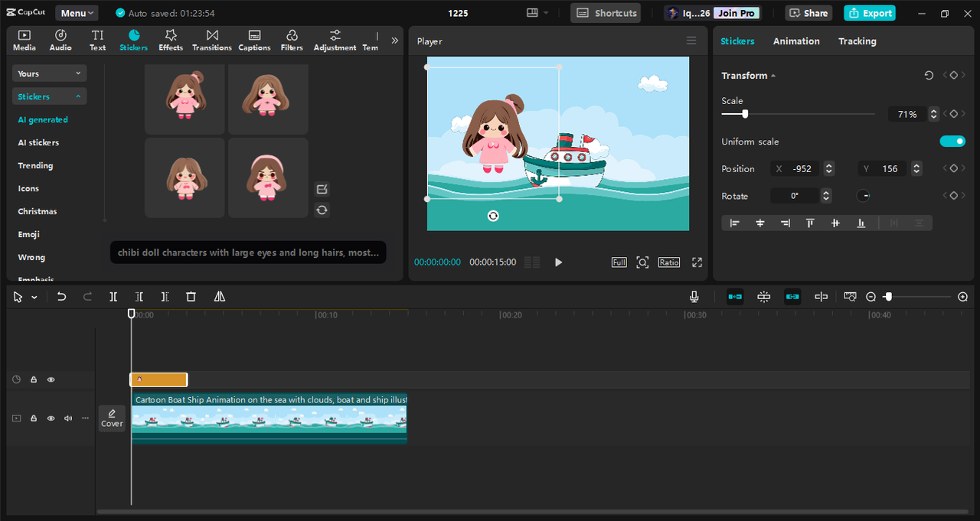Viewport: 980px width, 521px height.
Task: Align sticker to top edge
Action: (810, 223)
